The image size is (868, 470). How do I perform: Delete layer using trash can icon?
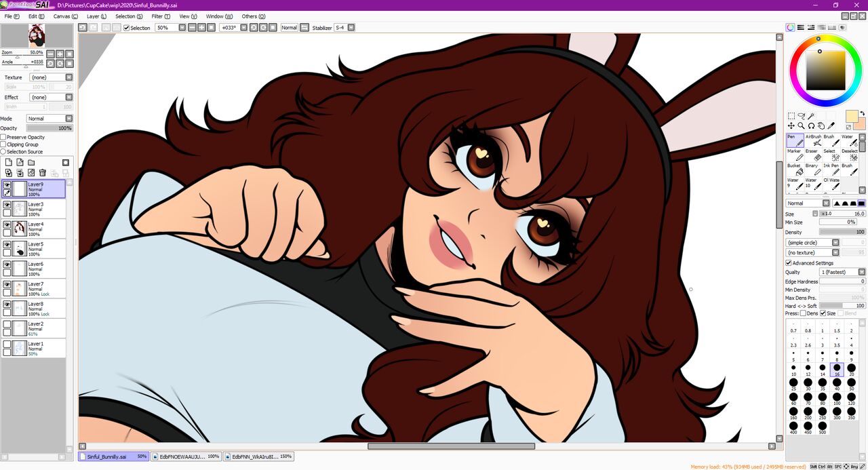[x=42, y=173]
